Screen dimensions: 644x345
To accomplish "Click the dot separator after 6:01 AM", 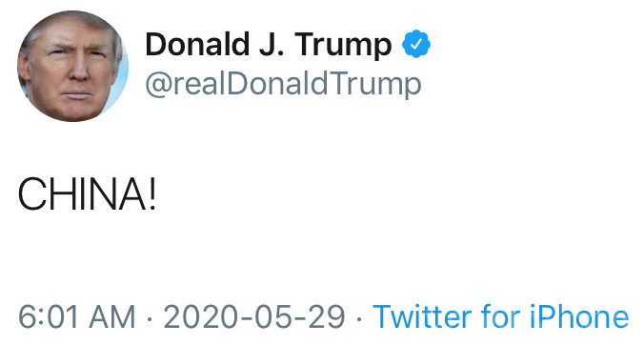I will (x=150, y=318).
